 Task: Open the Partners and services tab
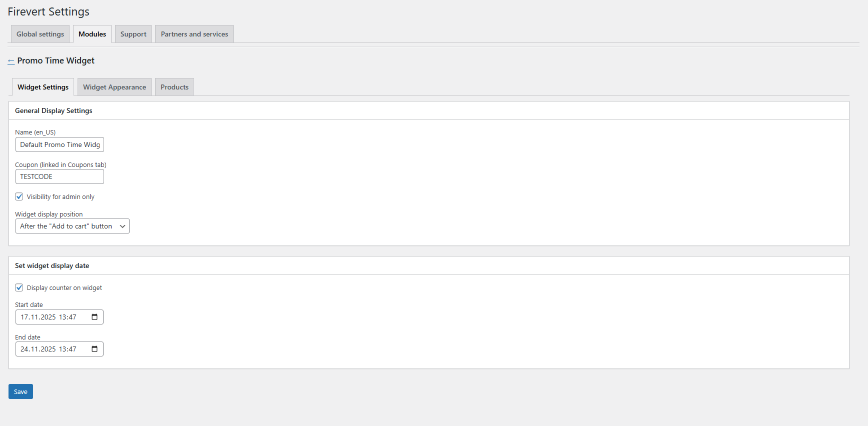[194, 34]
